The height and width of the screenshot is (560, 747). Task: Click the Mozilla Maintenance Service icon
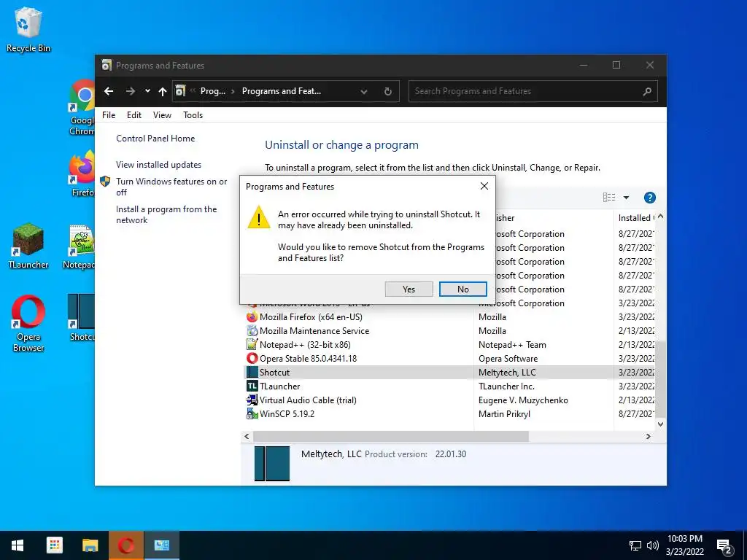252,330
